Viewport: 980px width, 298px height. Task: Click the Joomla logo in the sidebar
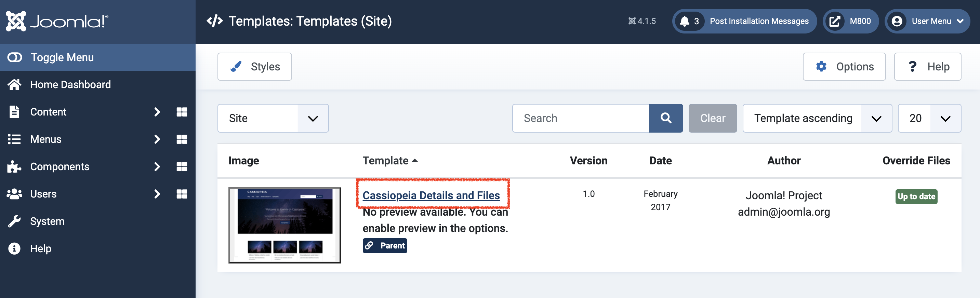click(x=57, y=21)
